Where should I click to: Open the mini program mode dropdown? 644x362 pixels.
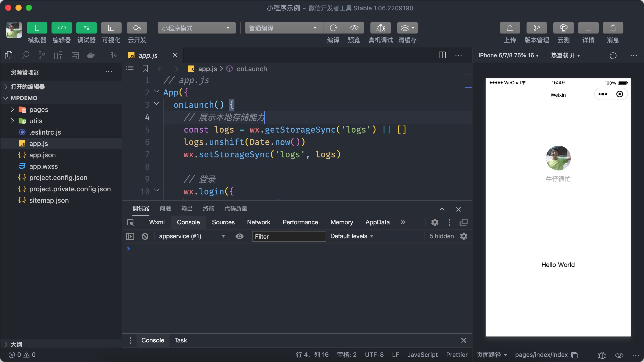coord(197,28)
